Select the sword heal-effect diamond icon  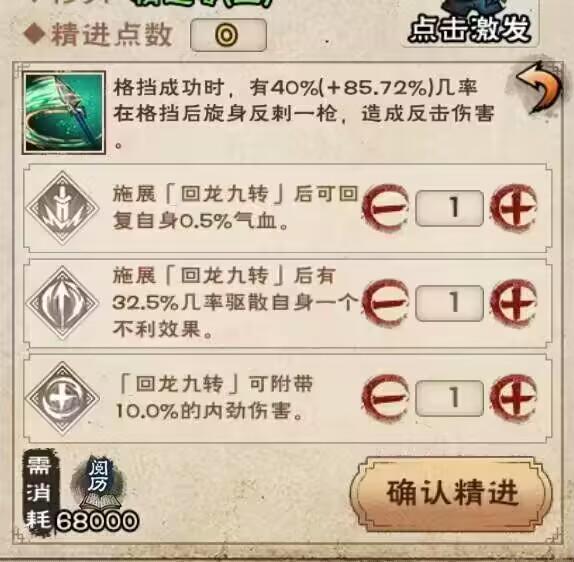[x=63, y=208]
